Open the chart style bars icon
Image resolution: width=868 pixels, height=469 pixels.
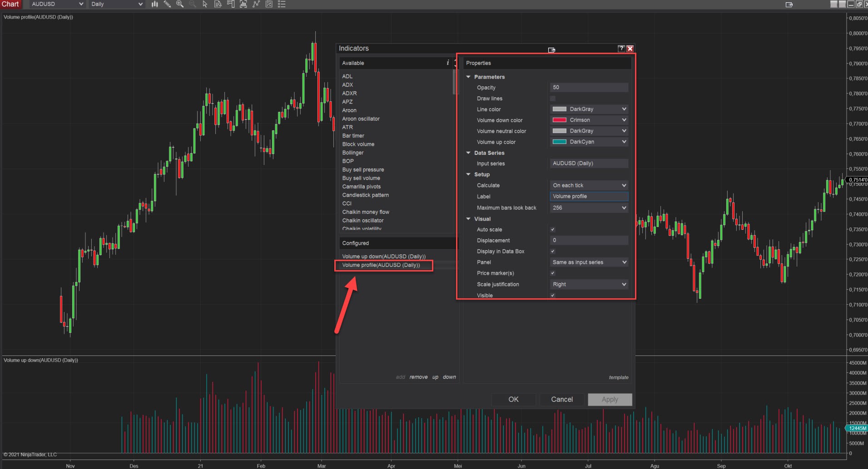(154, 4)
